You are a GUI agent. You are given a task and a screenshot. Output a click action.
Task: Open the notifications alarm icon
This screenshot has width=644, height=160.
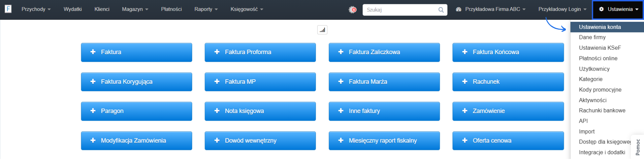(353, 10)
